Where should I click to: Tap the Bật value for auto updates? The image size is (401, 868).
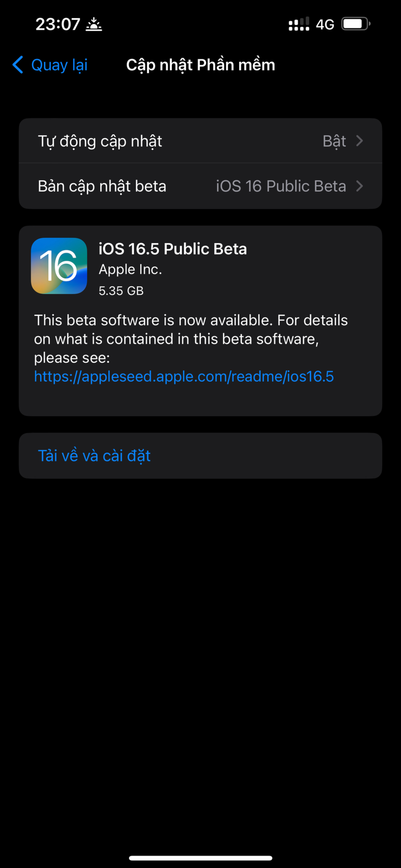[x=334, y=141]
